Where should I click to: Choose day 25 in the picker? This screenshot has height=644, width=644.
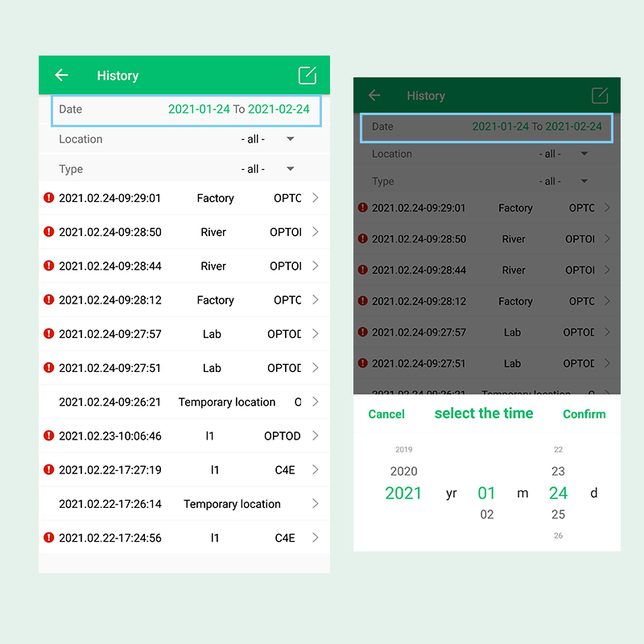[x=558, y=514]
